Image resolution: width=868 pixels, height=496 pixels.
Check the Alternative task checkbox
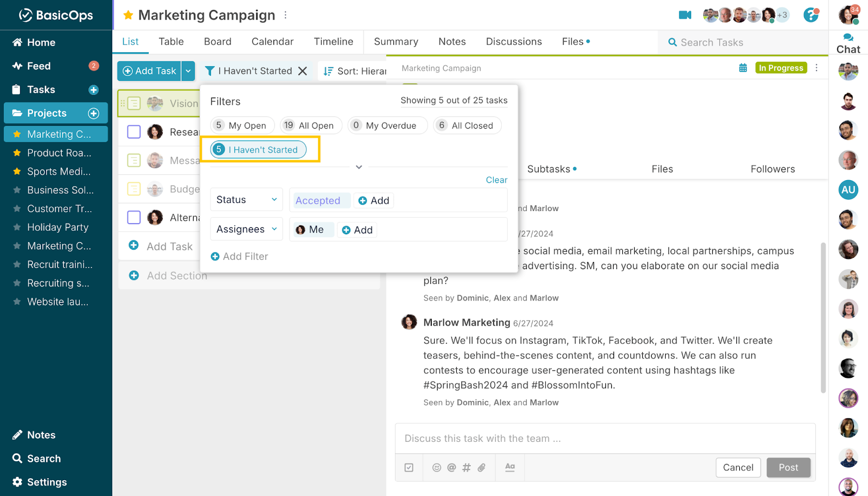pyautogui.click(x=134, y=218)
